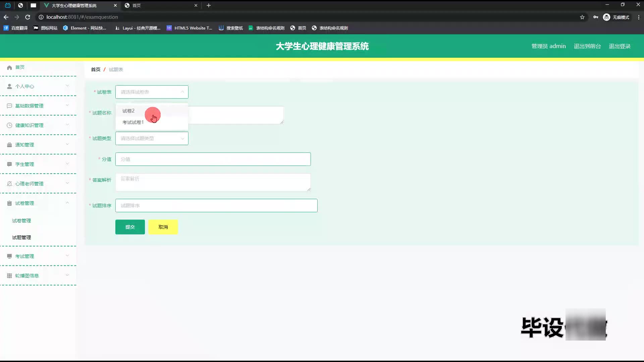Open the browser three-dot menu
The height and width of the screenshot is (362, 644).
tap(639, 17)
